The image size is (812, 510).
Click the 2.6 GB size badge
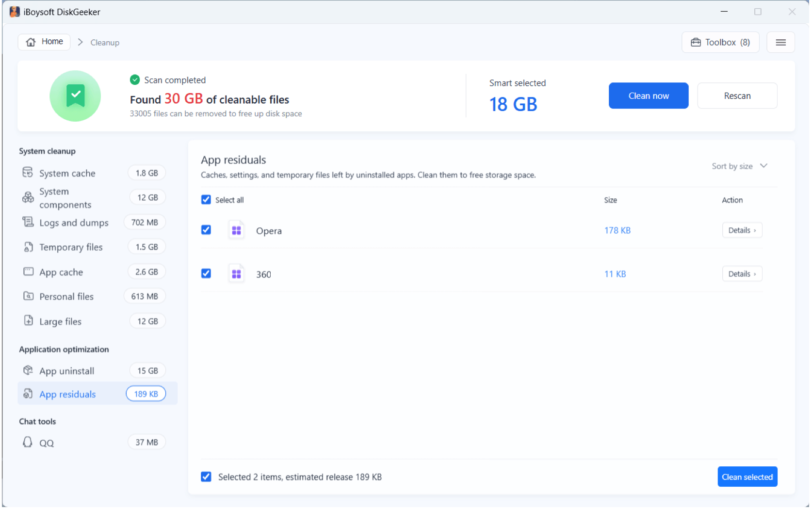click(x=147, y=272)
